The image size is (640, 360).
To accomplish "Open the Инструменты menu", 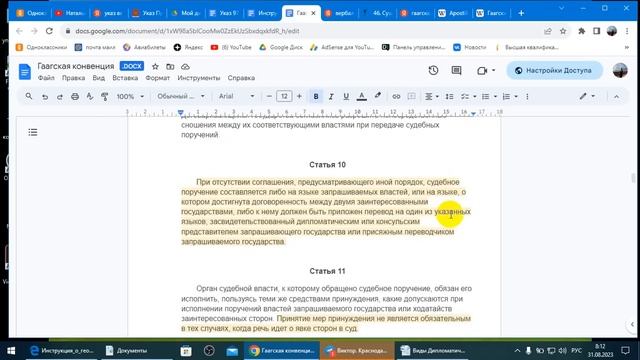I will [x=199, y=78].
